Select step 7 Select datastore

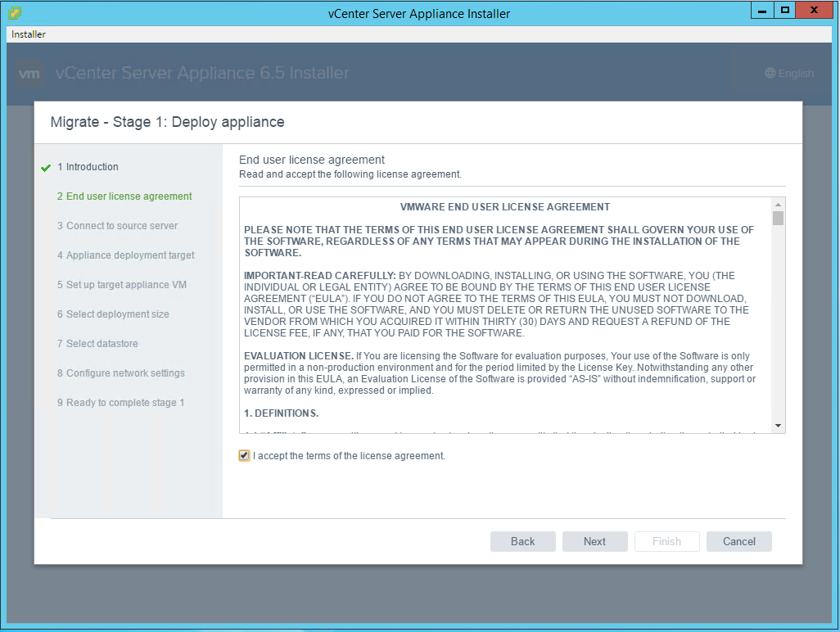click(x=97, y=344)
